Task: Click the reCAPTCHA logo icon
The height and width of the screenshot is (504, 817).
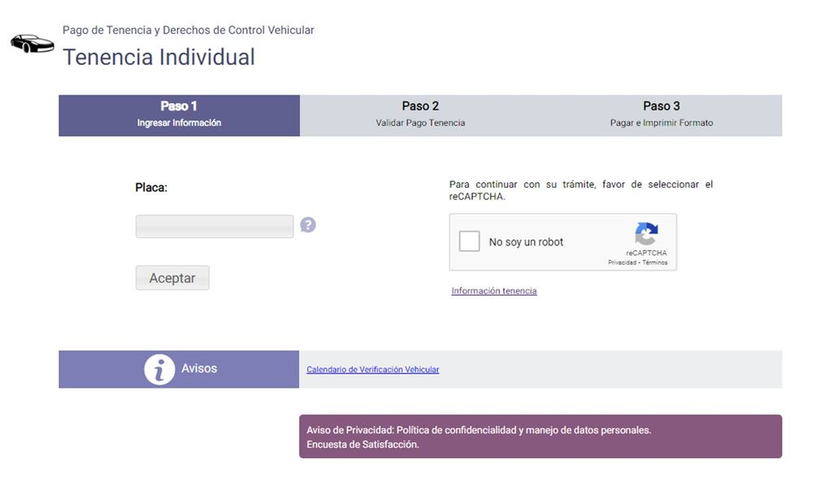Action: [x=646, y=234]
